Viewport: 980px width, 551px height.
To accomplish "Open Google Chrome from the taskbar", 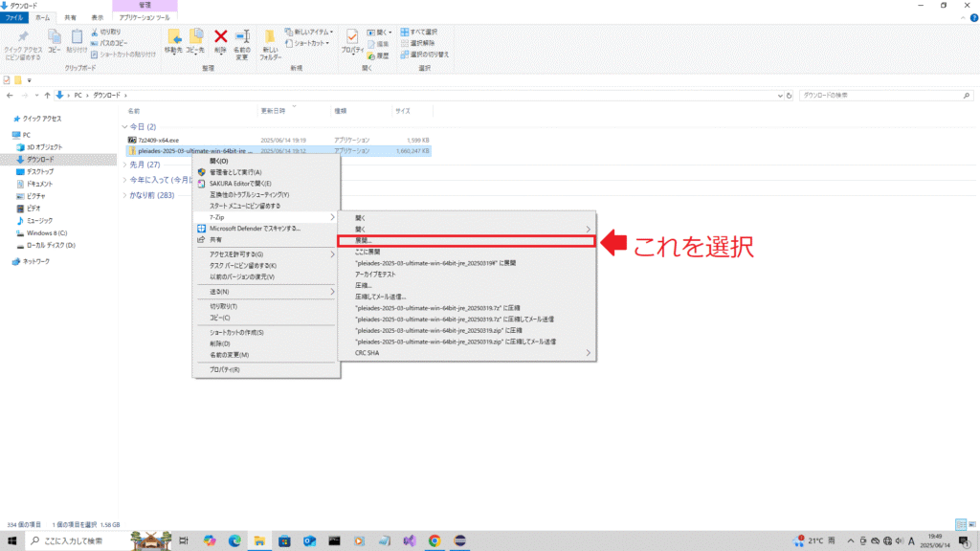I will tap(434, 541).
